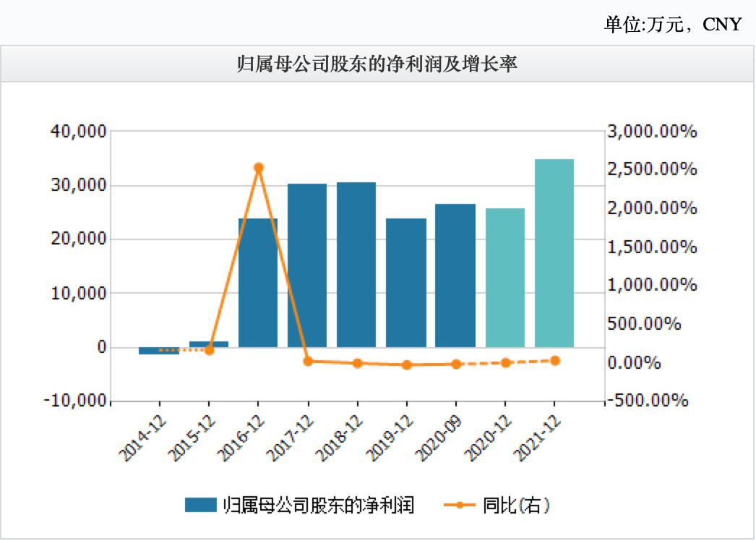Click the 单位:万元, CNY unit label
The height and width of the screenshot is (541, 756).
[672, 24]
